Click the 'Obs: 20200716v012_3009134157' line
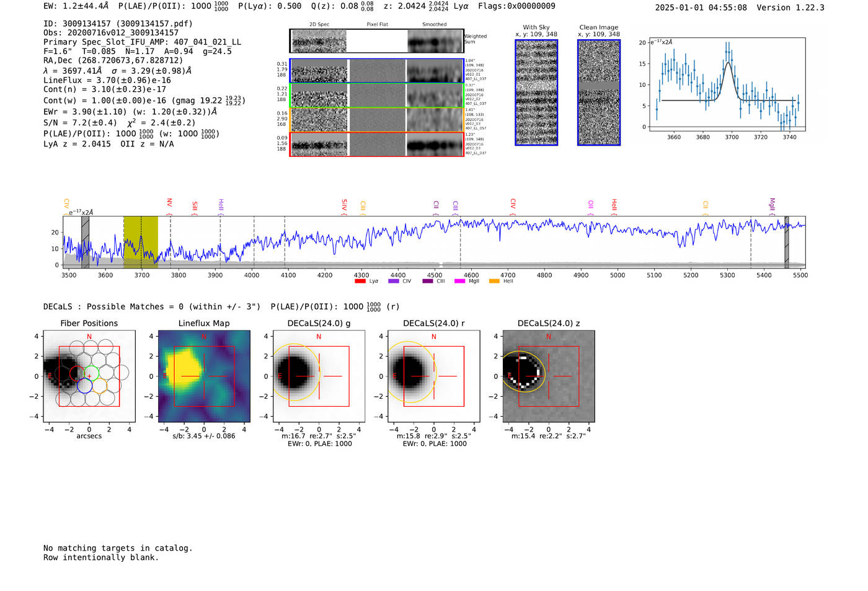 click(x=111, y=33)
